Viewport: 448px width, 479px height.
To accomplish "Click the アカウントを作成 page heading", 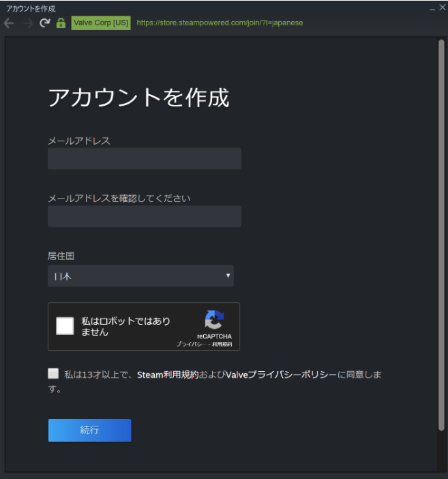I will pos(138,98).
